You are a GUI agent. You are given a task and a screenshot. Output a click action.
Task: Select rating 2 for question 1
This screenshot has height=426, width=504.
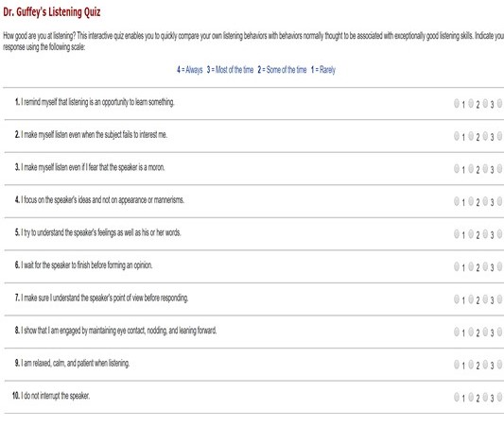point(471,103)
